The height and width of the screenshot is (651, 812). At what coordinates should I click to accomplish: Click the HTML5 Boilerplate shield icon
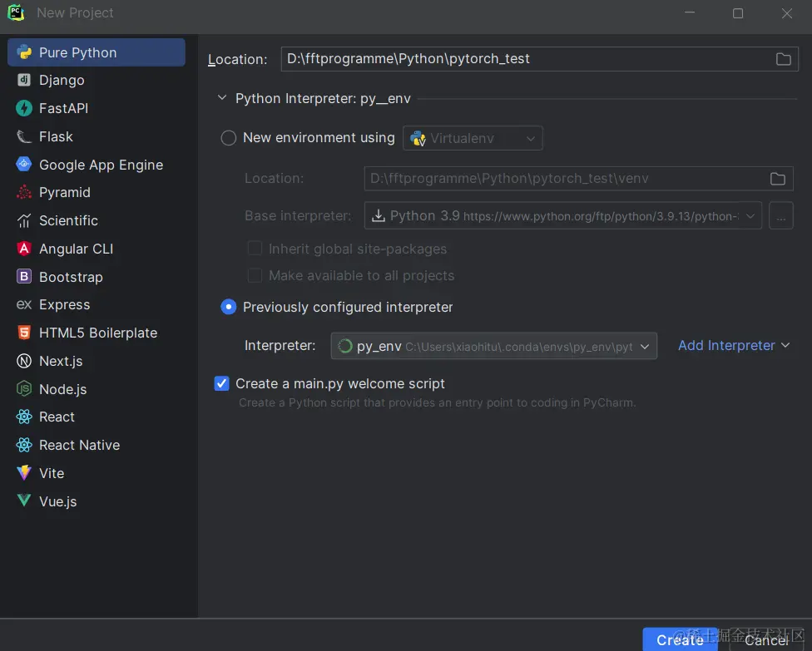click(24, 333)
